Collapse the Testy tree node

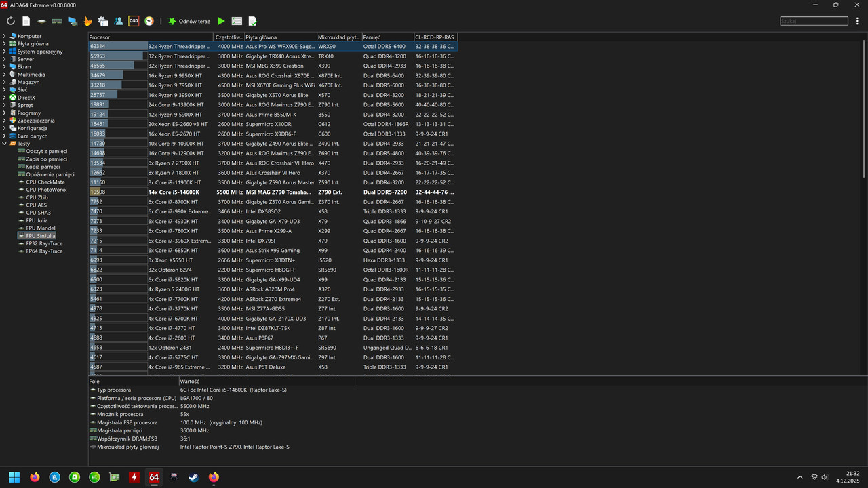coord(5,144)
